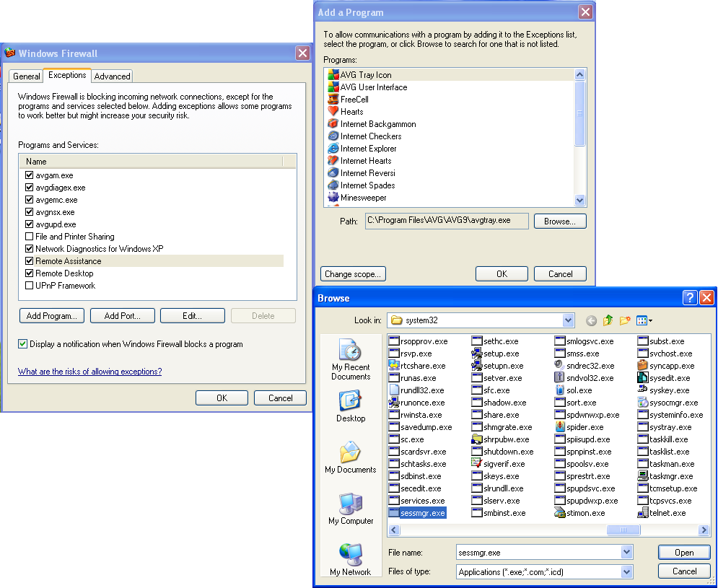The height and width of the screenshot is (588, 718).
Task: Click the Up One Level folder icon
Action: (x=608, y=320)
